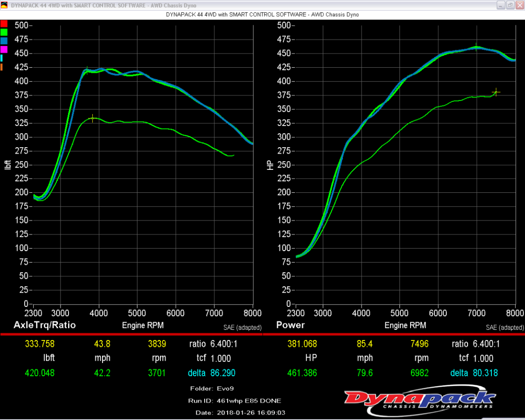Select the green run color swatch
The image size is (525, 420).
(4, 32)
